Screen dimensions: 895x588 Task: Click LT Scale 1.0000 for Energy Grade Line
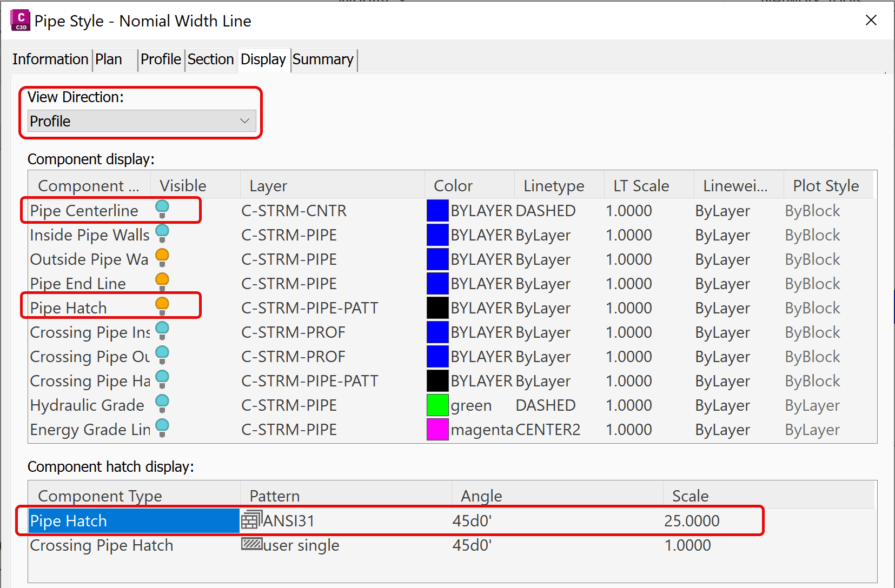(628, 429)
